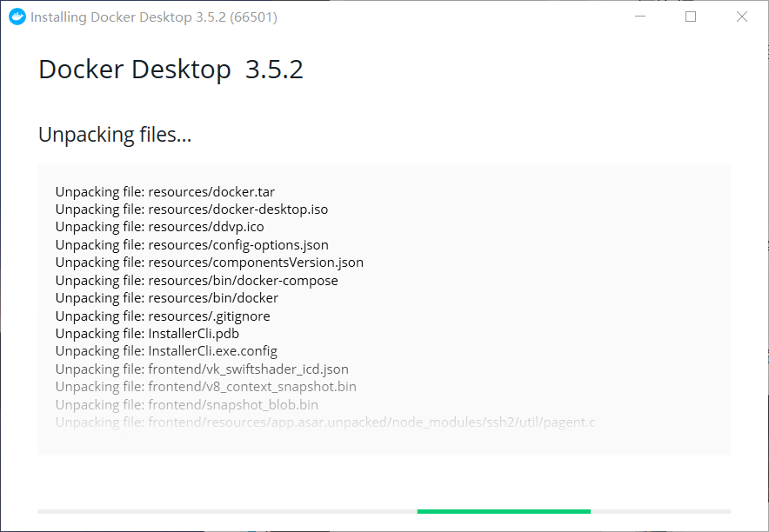Click the green installation progress bar
Screen dimensions: 769x532
pos(504,511)
